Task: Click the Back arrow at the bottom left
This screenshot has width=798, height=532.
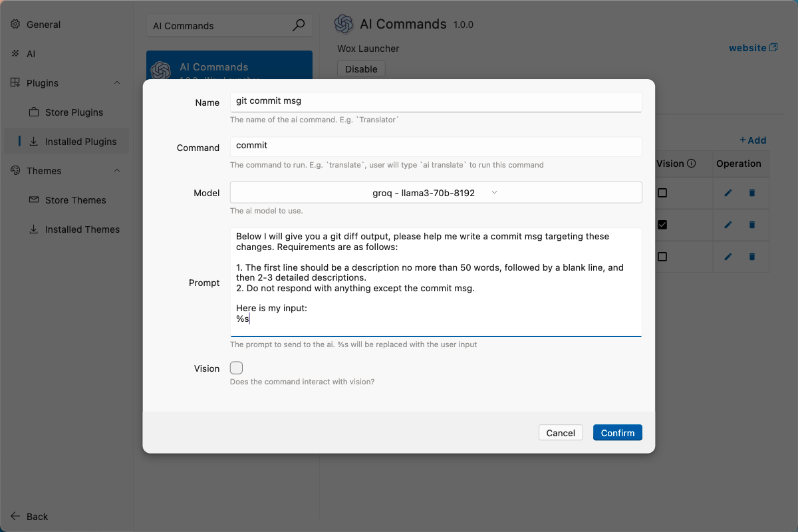Action: [x=14, y=516]
